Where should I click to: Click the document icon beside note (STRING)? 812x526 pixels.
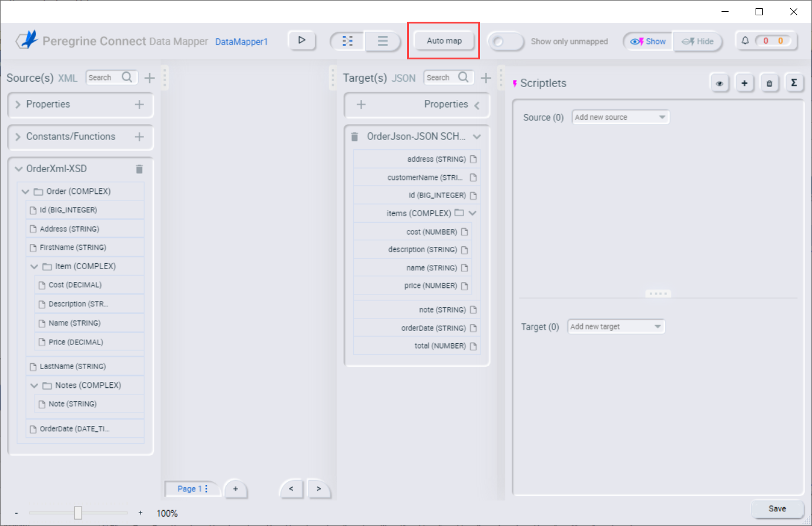point(474,310)
